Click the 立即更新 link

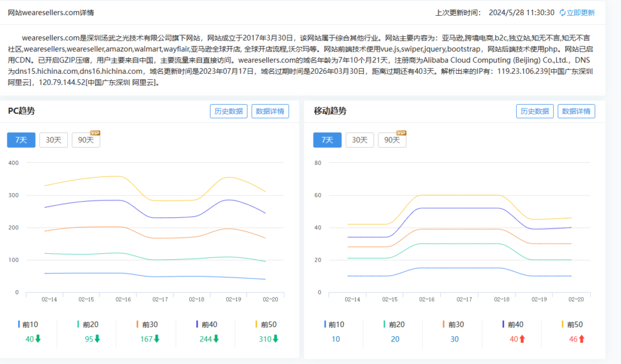click(x=581, y=13)
